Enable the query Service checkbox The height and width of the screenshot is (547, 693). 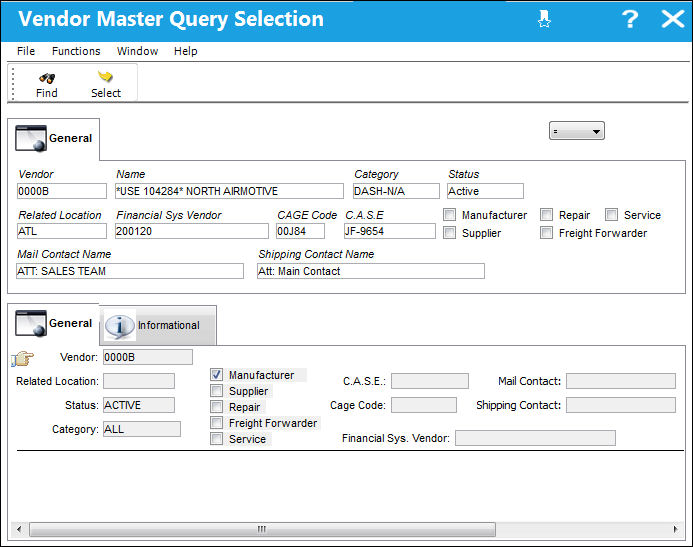tap(217, 438)
